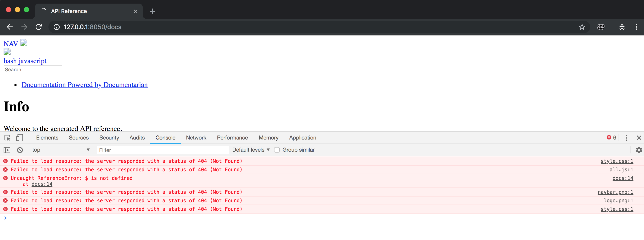Open the Memory tab
The width and height of the screenshot is (644, 240).
(269, 138)
